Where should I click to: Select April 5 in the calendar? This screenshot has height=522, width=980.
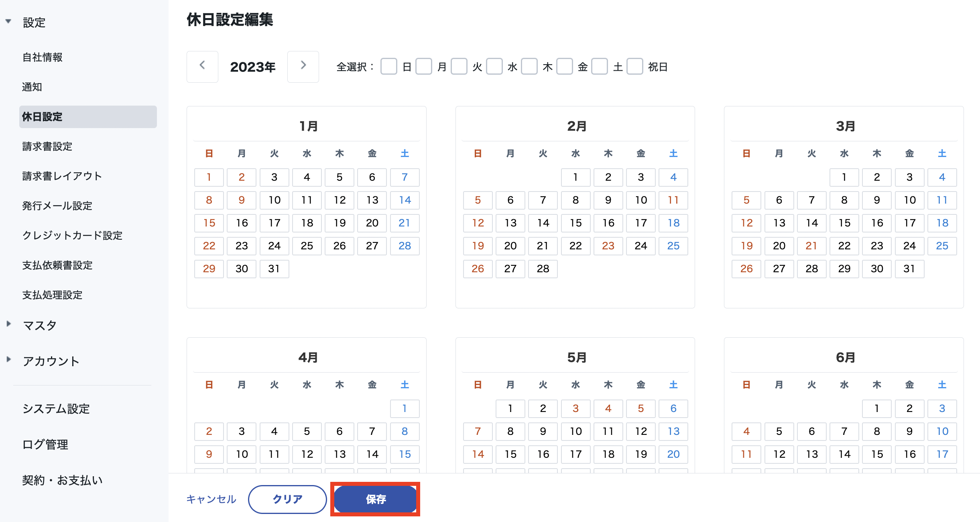click(307, 431)
